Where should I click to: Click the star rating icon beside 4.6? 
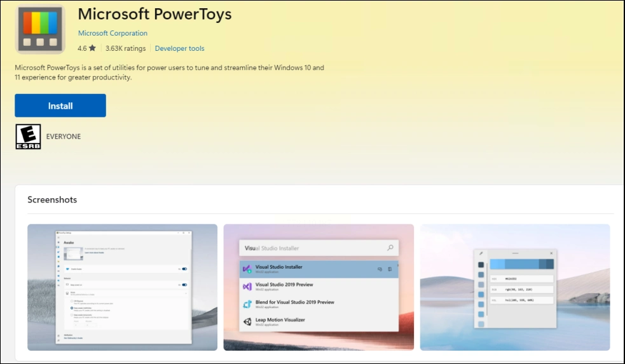(92, 48)
